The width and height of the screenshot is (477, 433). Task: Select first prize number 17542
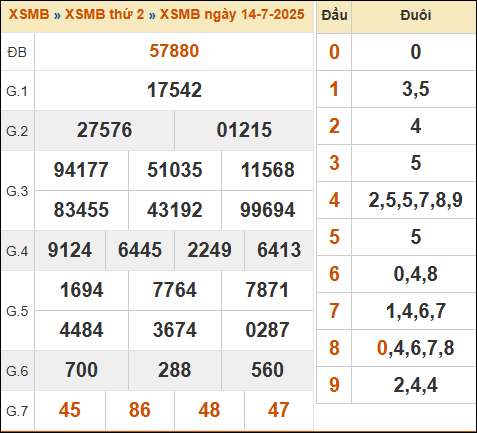(174, 90)
